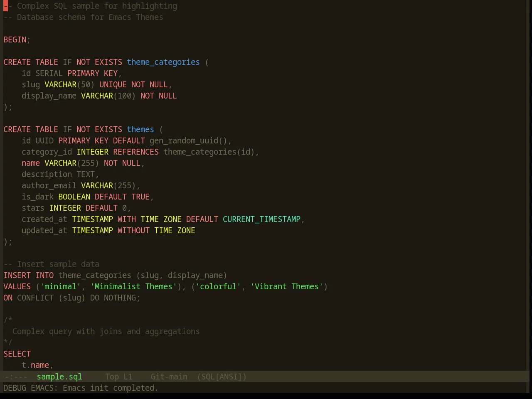Image resolution: width=532 pixels, height=399 pixels.
Task: Click VARCHAR on the slug column line
Action: click(x=61, y=84)
